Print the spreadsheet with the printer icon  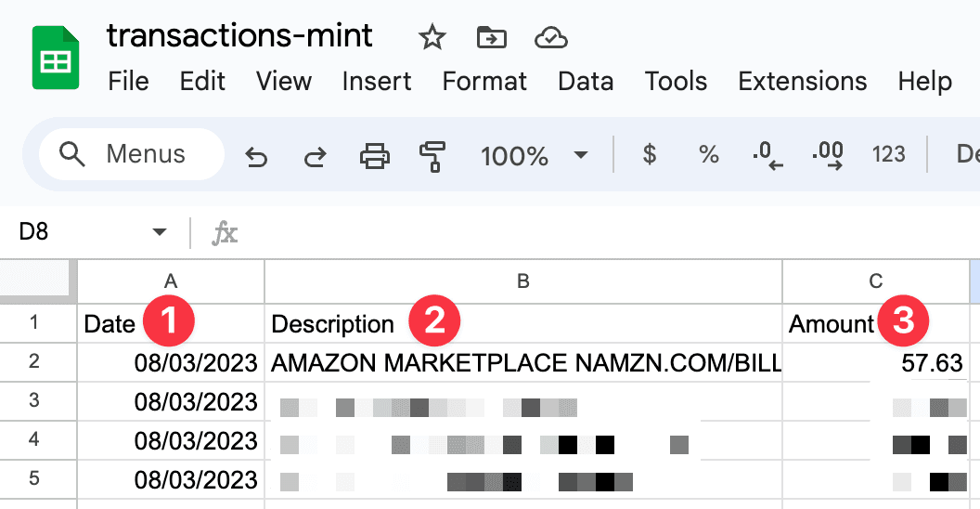pyautogui.click(x=374, y=155)
